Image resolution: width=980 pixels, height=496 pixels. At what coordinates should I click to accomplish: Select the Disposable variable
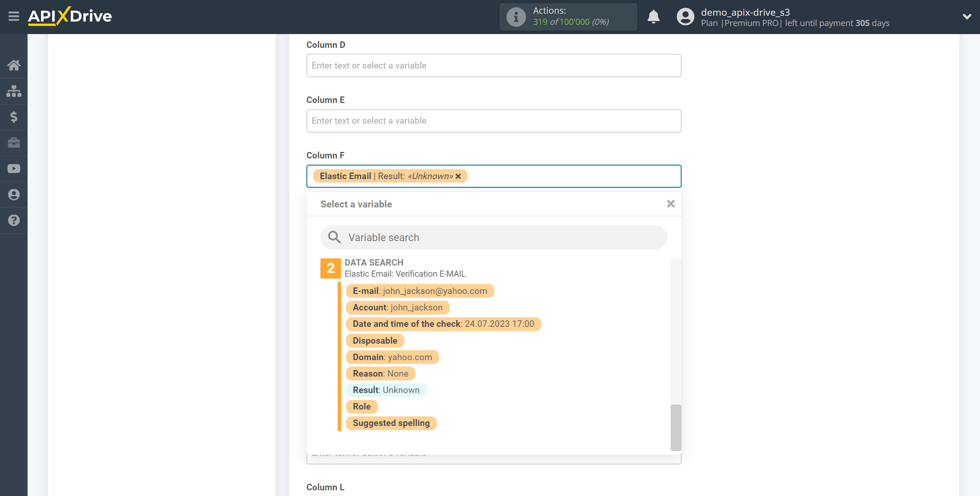coord(375,341)
